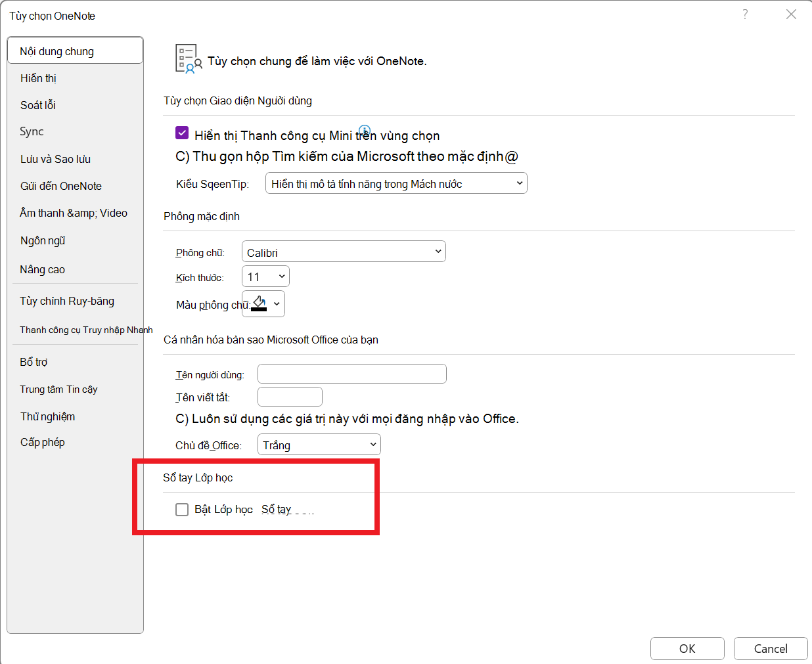Click the Tên viết tắt input field

click(290, 397)
